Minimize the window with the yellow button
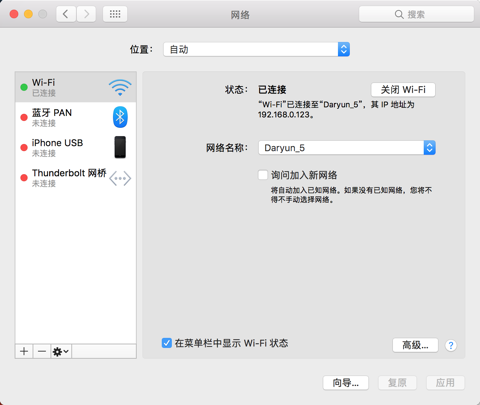This screenshot has width=480, height=405. (x=28, y=14)
